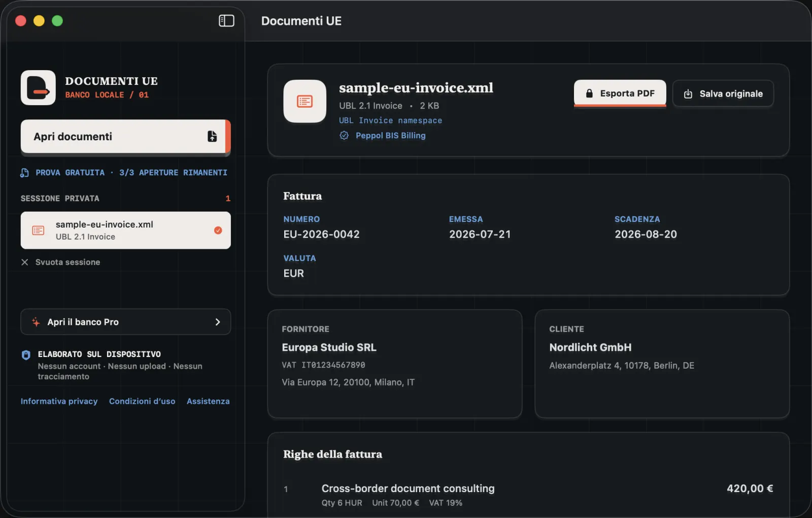Click the download icon on Salva originale

point(688,94)
